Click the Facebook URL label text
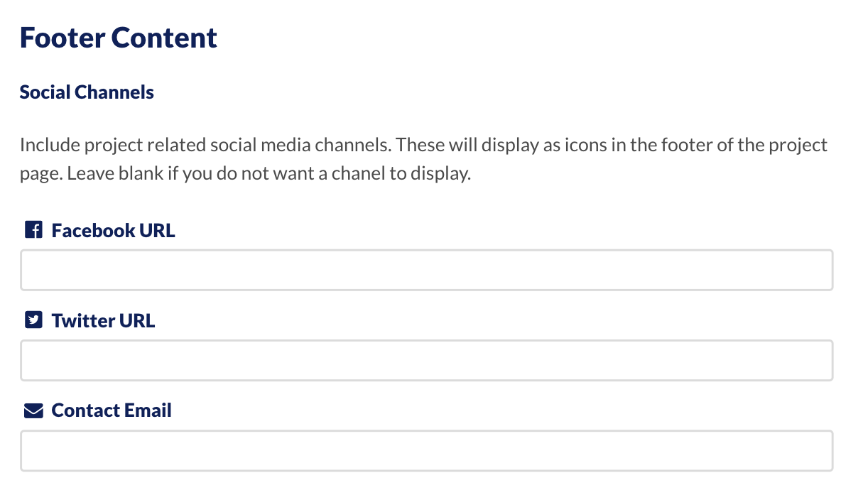 point(113,230)
